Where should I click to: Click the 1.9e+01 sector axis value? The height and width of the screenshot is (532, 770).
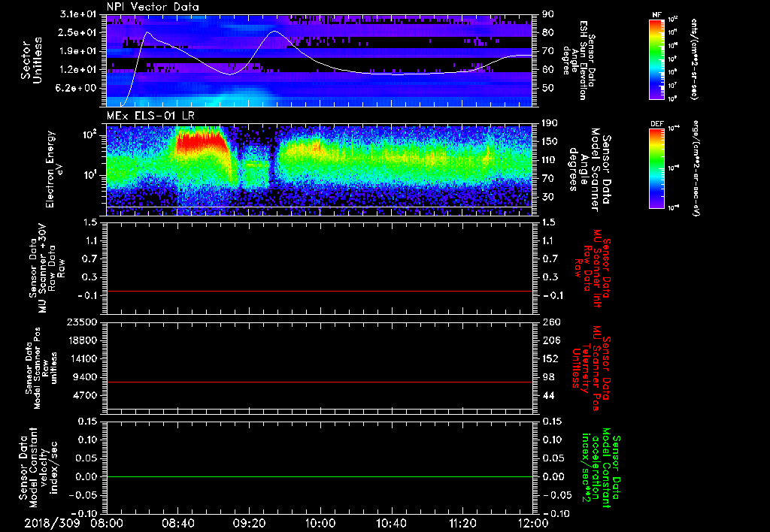80,51
